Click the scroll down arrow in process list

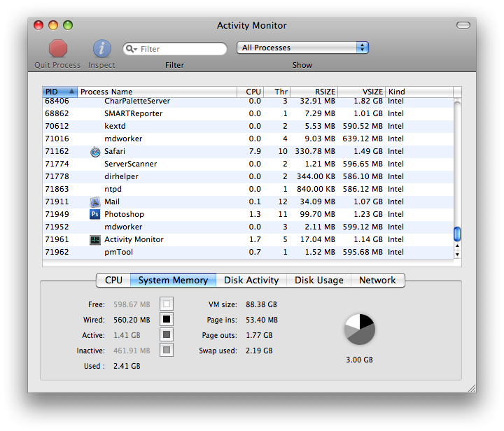(457, 255)
